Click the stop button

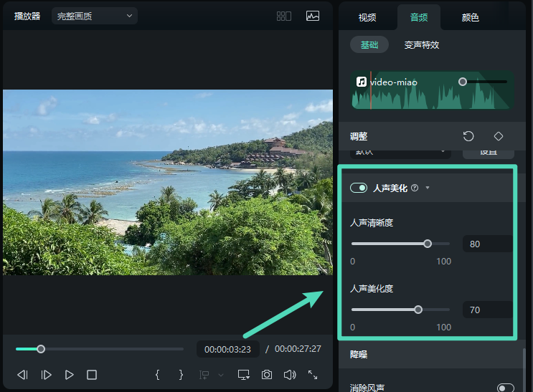tap(92, 375)
